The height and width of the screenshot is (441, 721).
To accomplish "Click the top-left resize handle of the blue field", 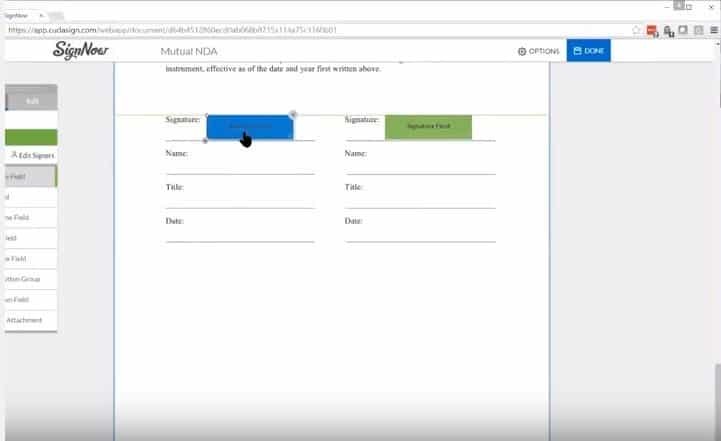I will (207, 115).
